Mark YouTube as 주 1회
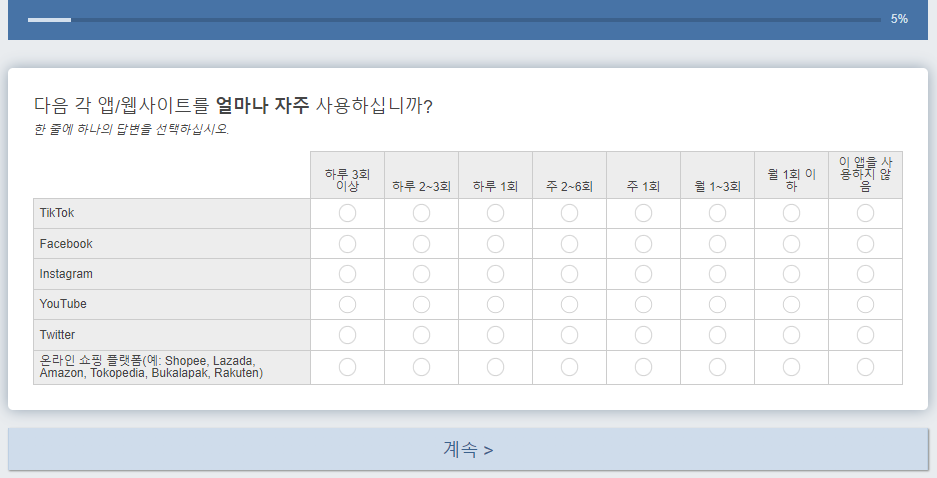This screenshot has width=937, height=478. pos(644,305)
